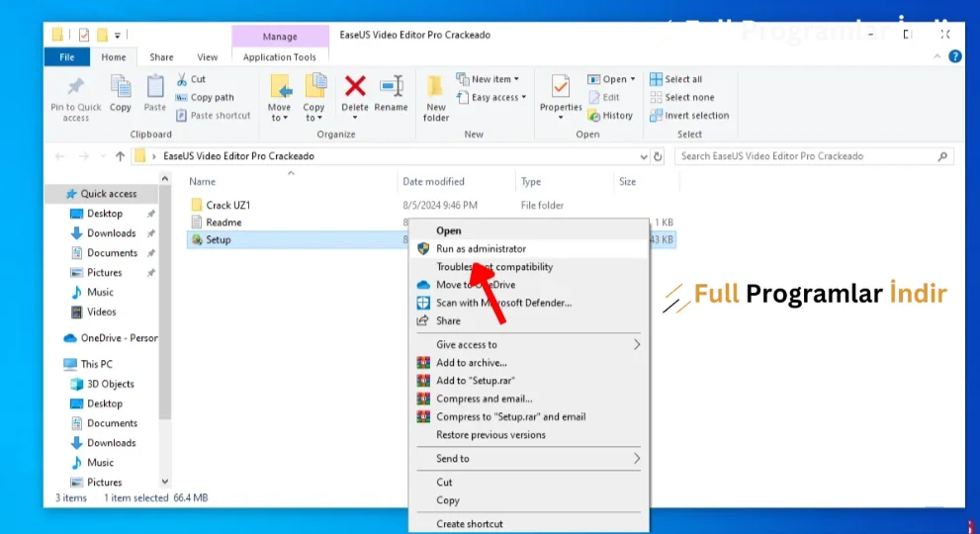Image resolution: width=980 pixels, height=534 pixels.
Task: Expand the Open dropdown arrow in ribbon
Action: (x=633, y=79)
